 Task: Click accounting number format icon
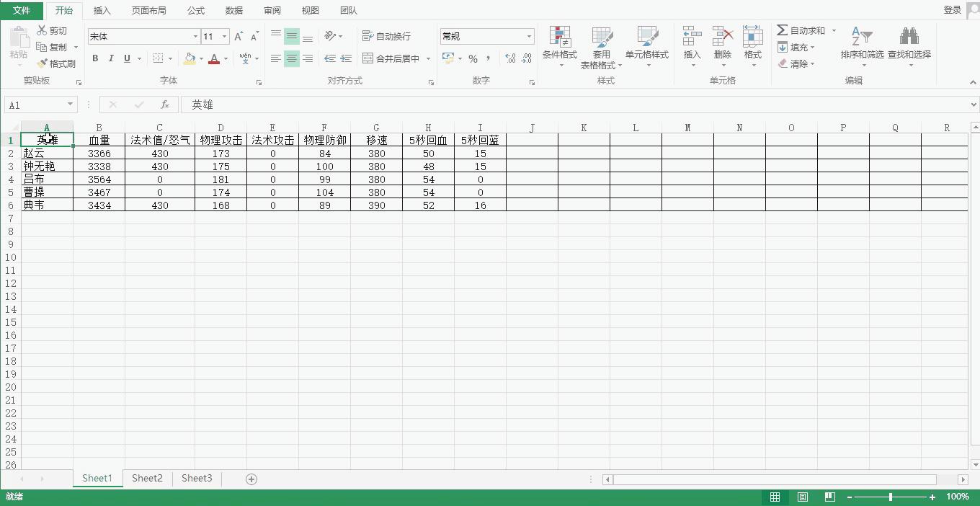(448, 58)
